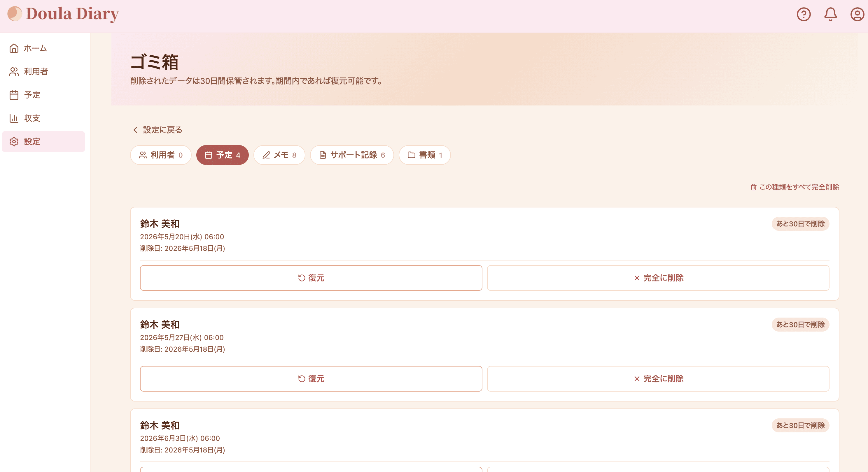Restore the 5月20日 appointment with 復元
Viewport: 868px width, 472px height.
(311, 278)
